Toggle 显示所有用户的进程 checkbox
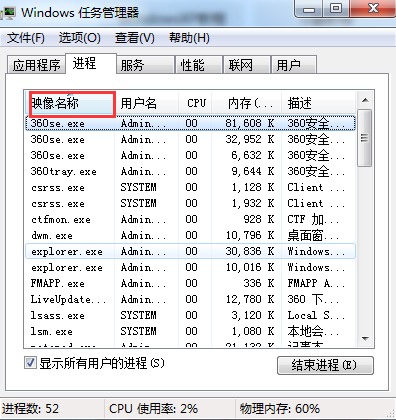Image resolution: width=396 pixels, height=420 pixels. (30, 363)
